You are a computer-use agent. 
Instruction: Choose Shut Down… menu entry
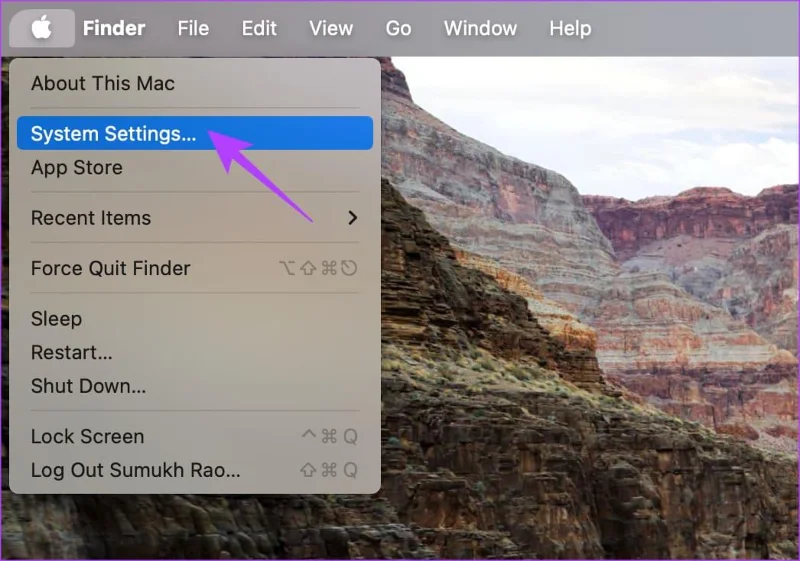tap(195, 386)
